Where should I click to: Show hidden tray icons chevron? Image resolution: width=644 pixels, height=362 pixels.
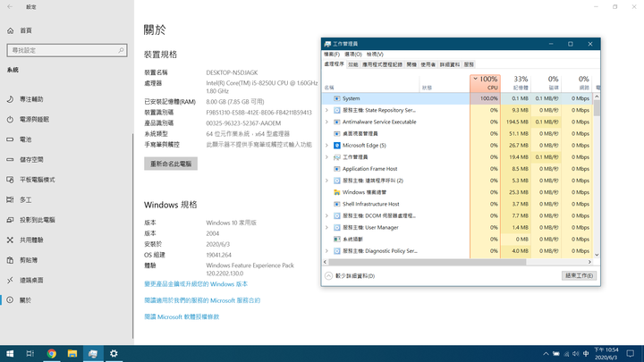point(546,353)
